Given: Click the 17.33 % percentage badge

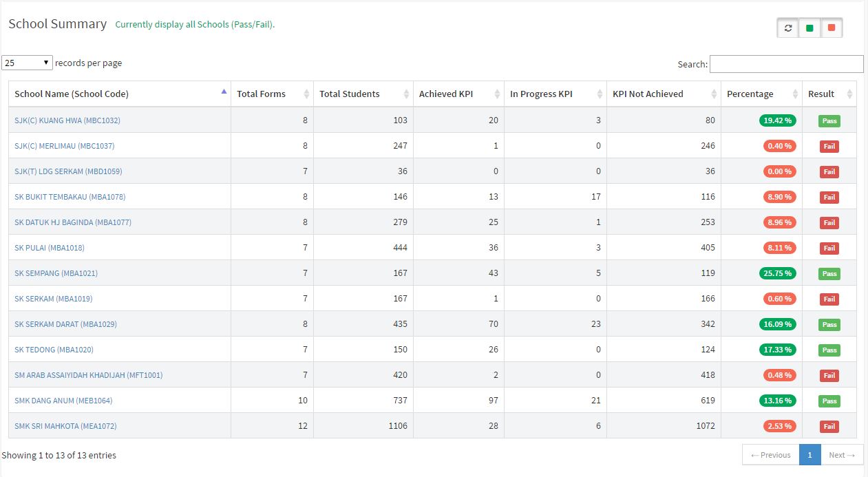Looking at the screenshot, I should (778, 350).
